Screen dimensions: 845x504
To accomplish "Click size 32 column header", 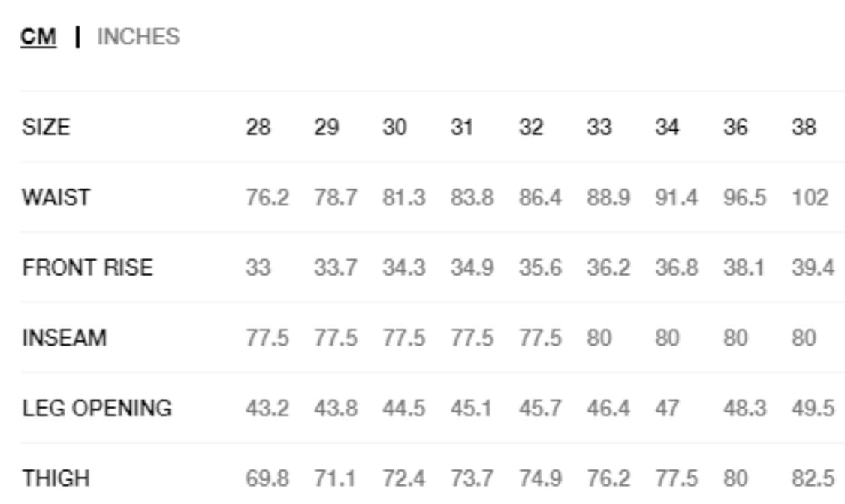I will point(531,127).
